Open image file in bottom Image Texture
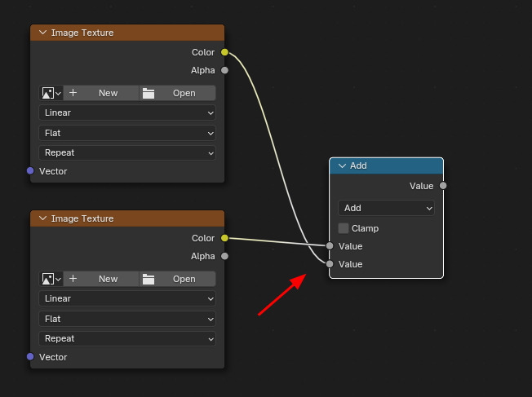532x397 pixels. click(177, 279)
